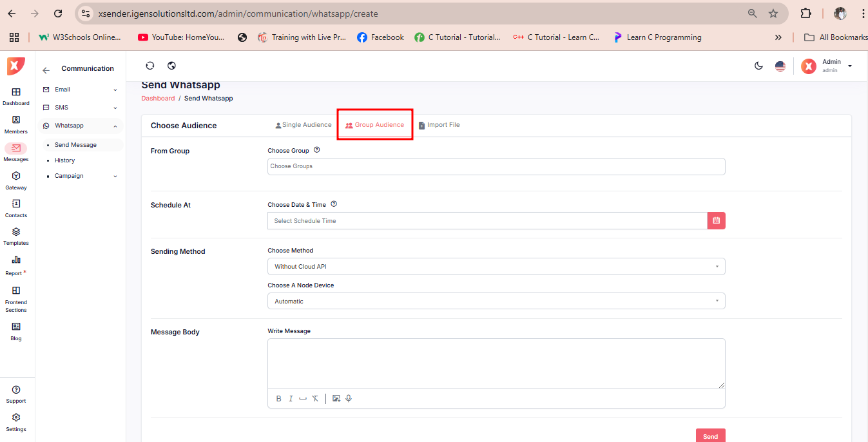Click the globe icon in top bar
Viewport: 868px width, 442px height.
coord(171,66)
